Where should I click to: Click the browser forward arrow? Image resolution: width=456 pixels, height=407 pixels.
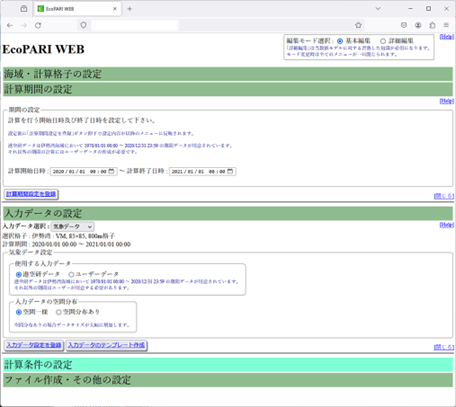tap(24, 25)
